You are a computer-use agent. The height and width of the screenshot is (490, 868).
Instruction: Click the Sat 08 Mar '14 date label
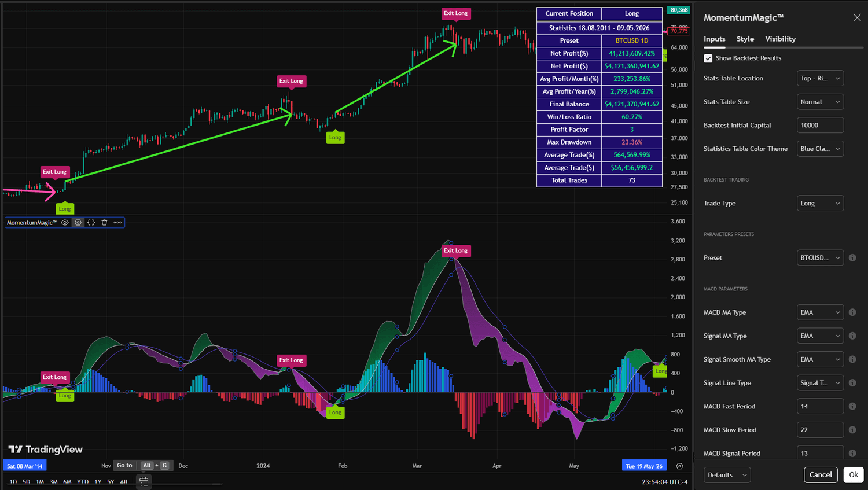pyautogui.click(x=24, y=466)
